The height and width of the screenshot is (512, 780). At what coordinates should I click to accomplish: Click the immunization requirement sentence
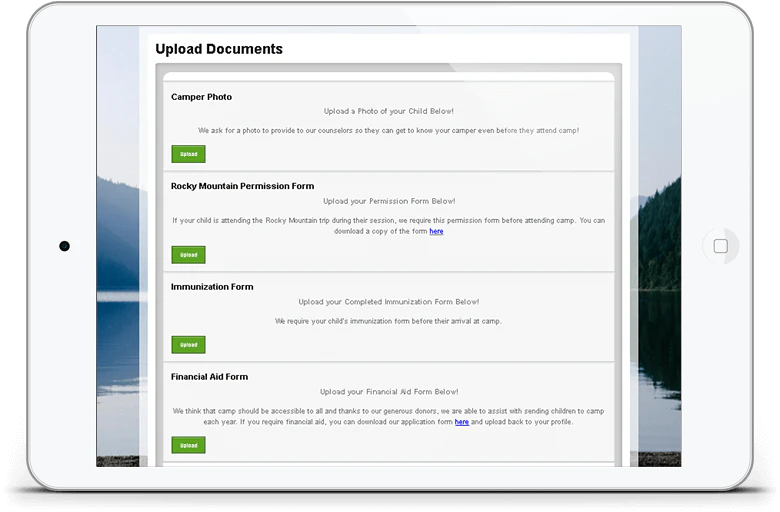pos(389,321)
